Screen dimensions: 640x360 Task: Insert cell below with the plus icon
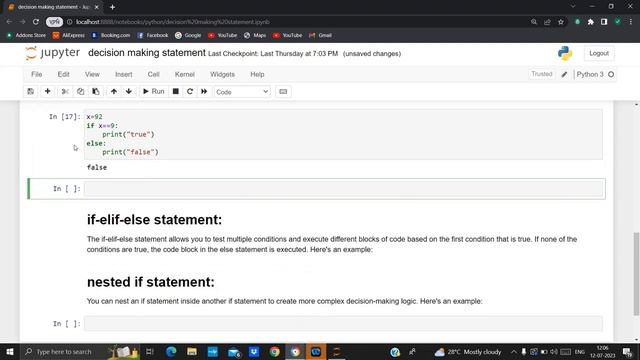pos(47,91)
